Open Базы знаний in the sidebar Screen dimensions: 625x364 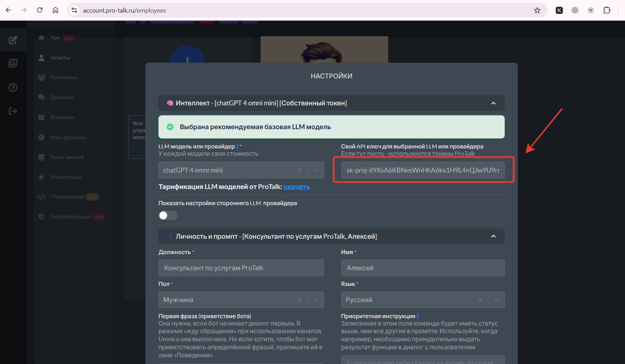point(67,157)
